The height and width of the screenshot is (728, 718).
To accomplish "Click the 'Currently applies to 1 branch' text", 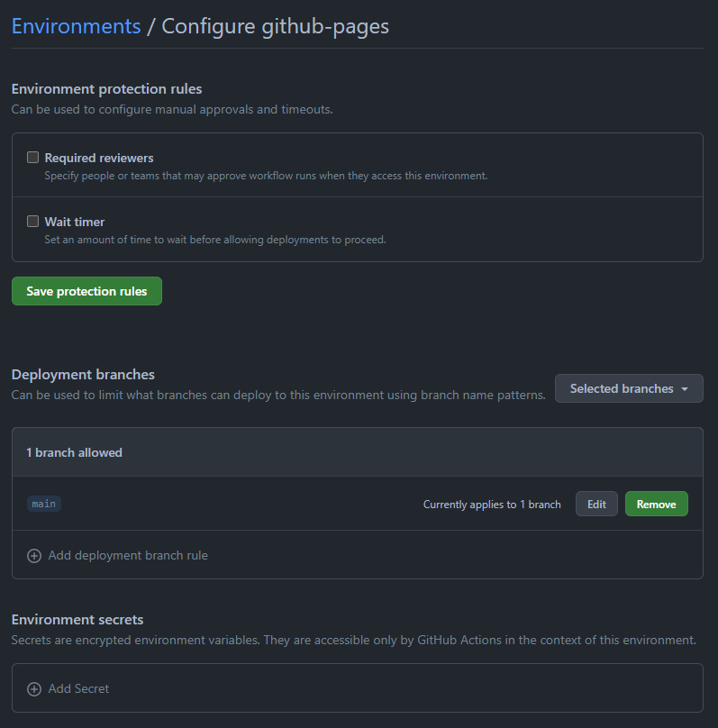I will 492,505.
